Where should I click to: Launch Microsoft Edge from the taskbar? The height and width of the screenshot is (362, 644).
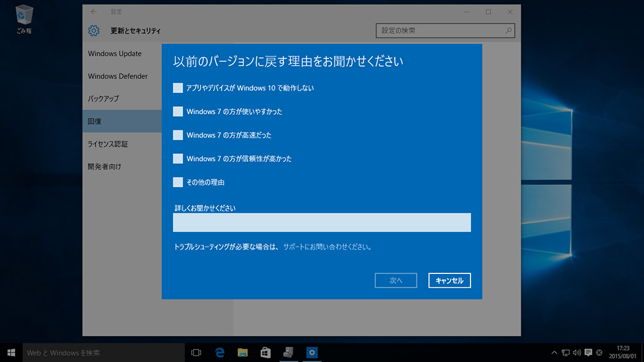tap(219, 353)
